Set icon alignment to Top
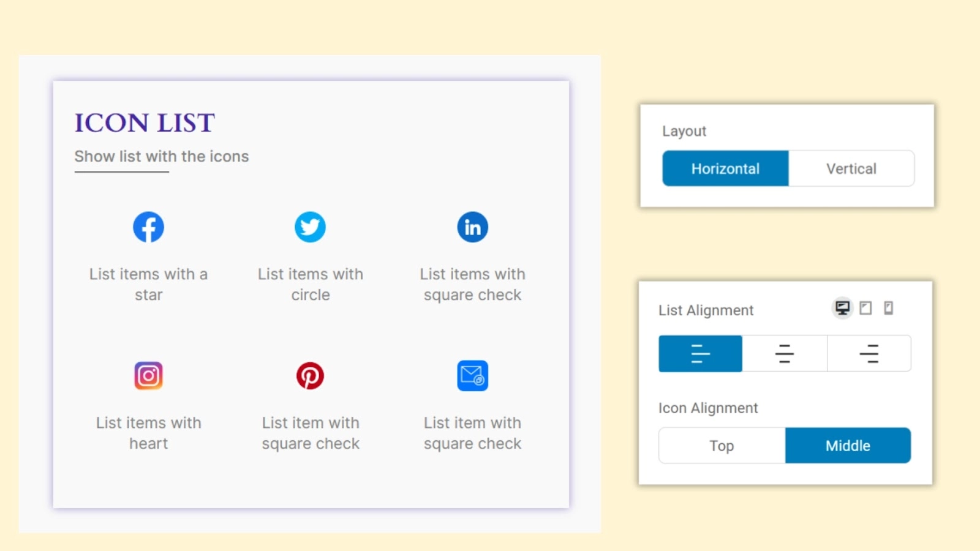980x551 pixels. coord(722,446)
